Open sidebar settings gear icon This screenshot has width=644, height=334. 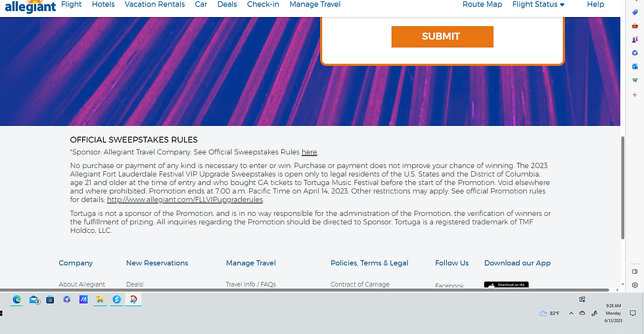635,285
